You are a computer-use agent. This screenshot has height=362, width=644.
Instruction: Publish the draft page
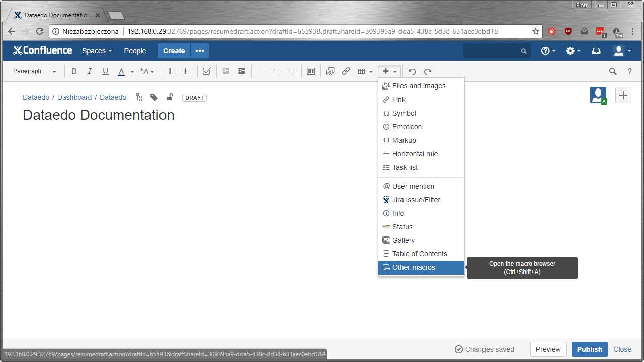[589, 349]
